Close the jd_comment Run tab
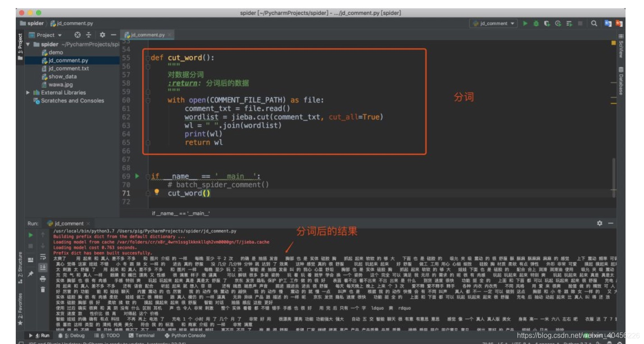 [88, 223]
